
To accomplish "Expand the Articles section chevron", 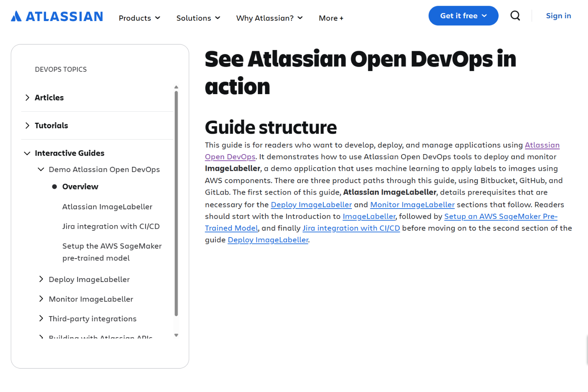I will (x=27, y=98).
